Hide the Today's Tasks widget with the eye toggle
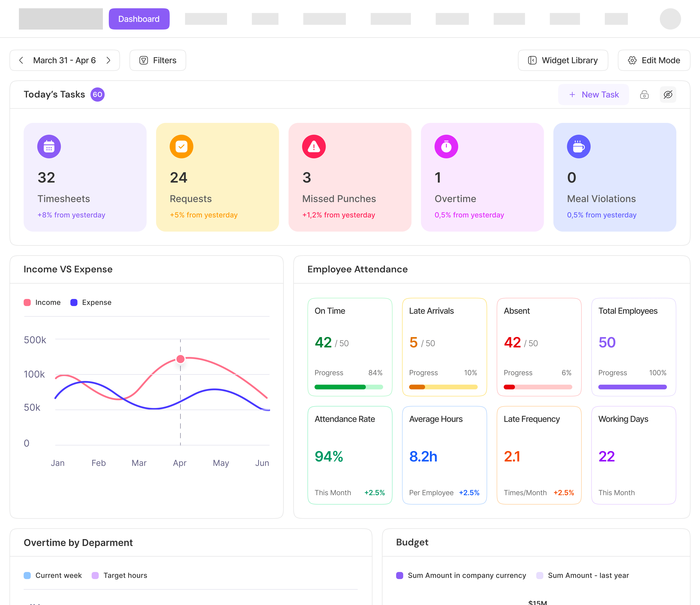Screen dimensions: 700x605 [668, 95]
